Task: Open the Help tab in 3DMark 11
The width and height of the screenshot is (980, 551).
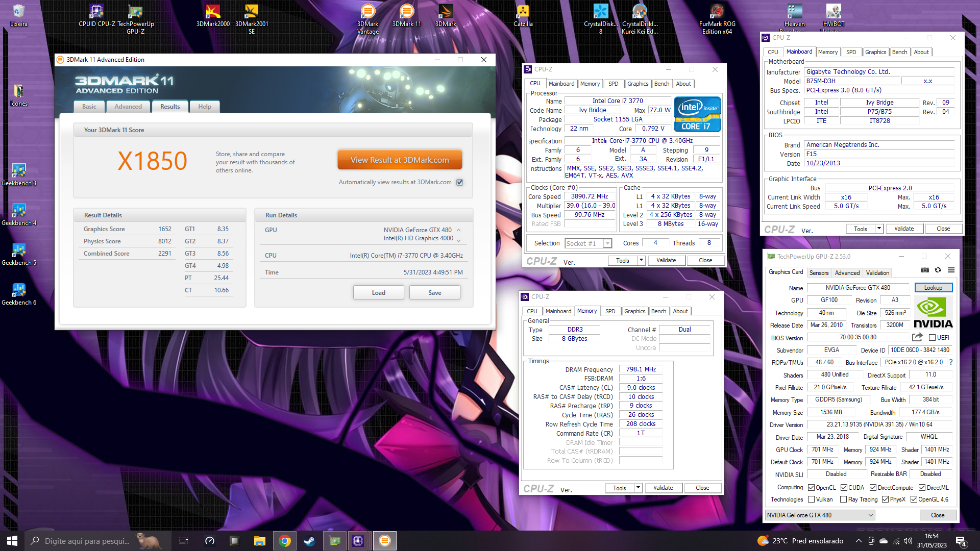Action: (x=205, y=107)
